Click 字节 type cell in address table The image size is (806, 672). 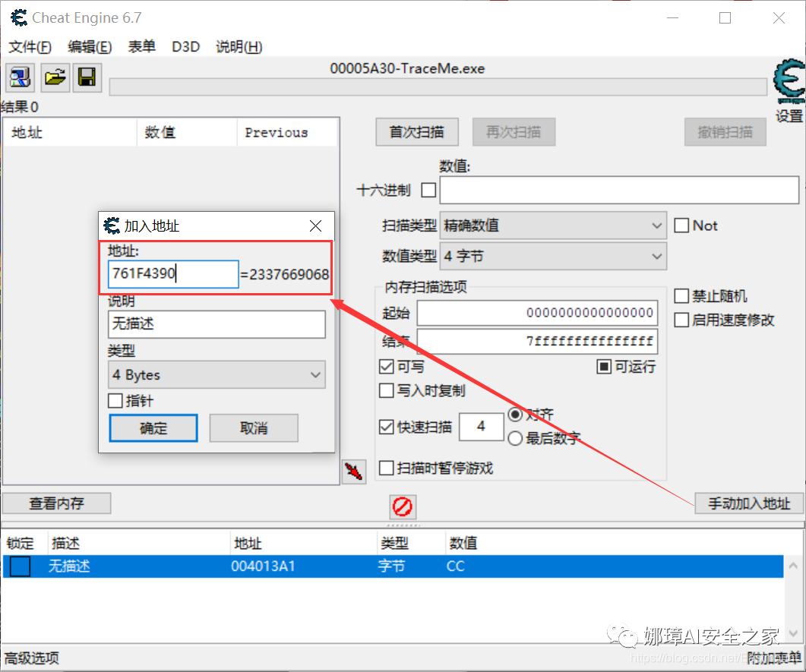tap(392, 566)
